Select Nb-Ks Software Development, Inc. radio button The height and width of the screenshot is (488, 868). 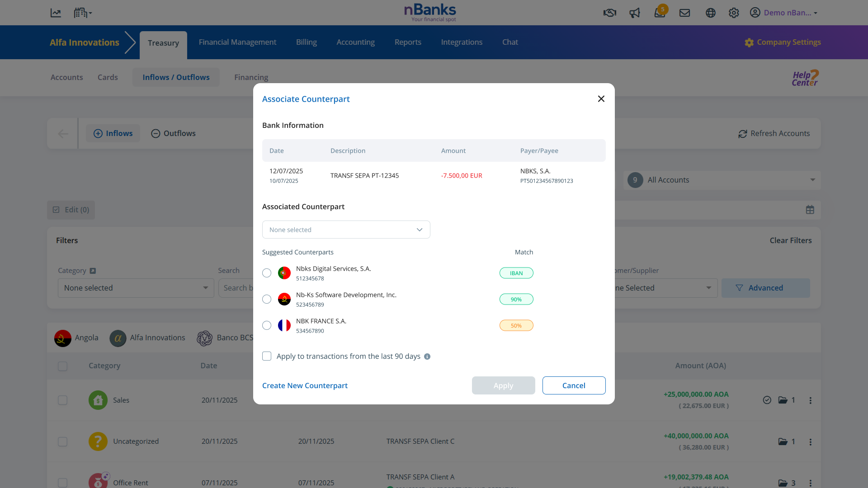click(x=267, y=299)
